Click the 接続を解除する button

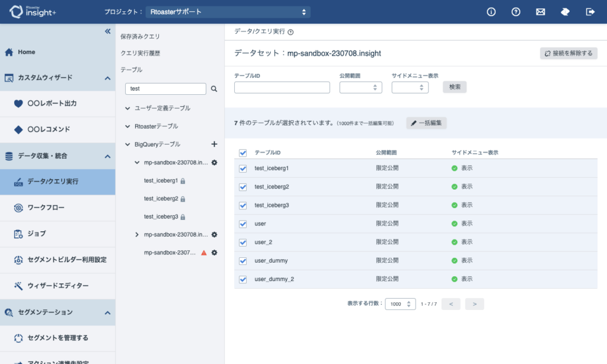(568, 53)
